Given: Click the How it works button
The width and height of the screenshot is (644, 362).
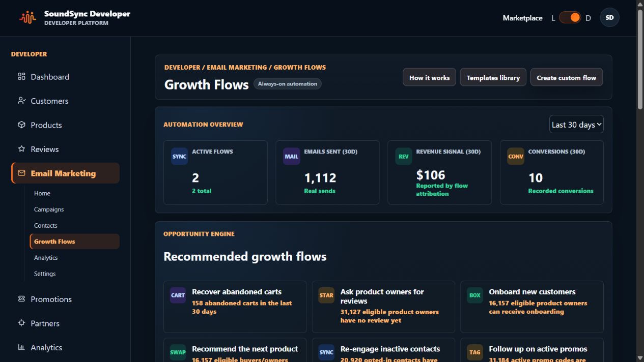Looking at the screenshot, I should 429,77.
